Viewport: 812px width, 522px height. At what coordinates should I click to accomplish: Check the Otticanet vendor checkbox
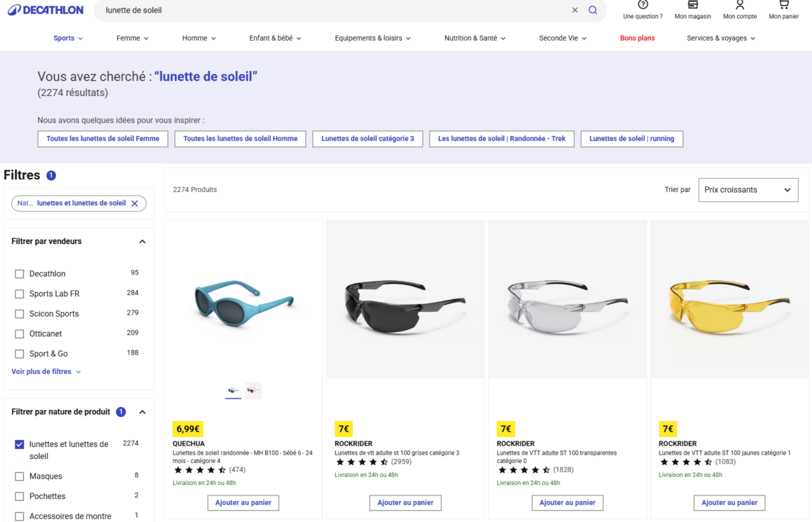[x=20, y=334]
